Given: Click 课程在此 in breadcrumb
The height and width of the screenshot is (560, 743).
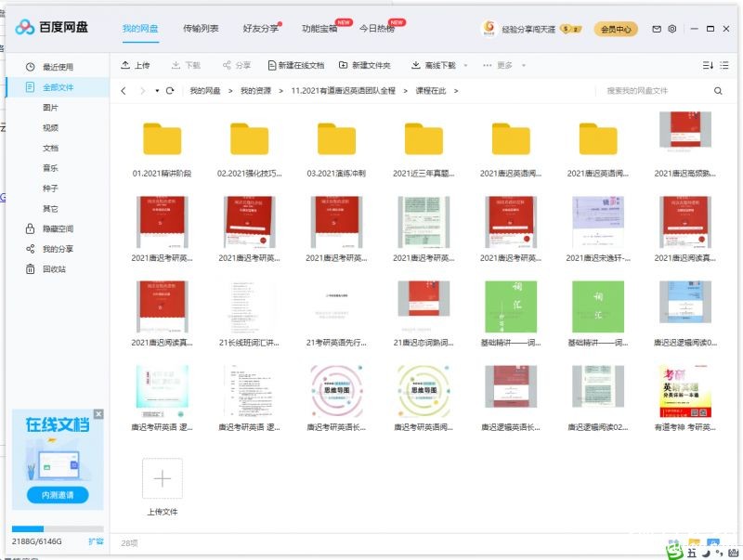Looking at the screenshot, I should click(x=431, y=90).
